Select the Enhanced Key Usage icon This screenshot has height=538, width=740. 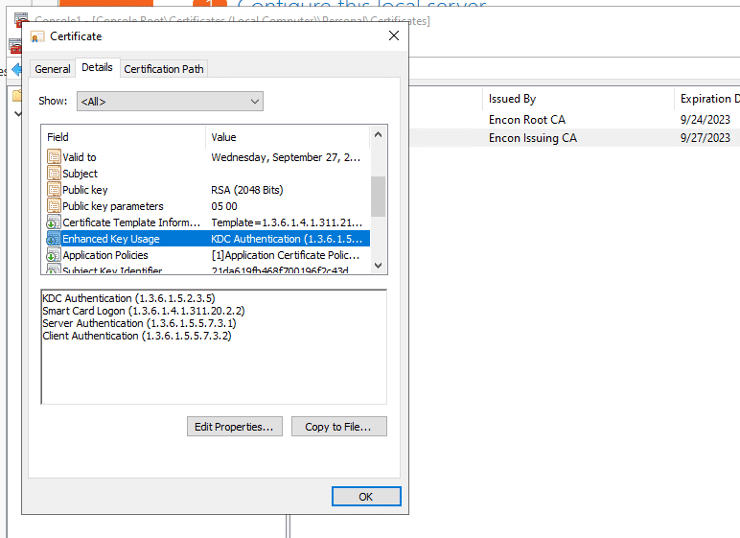pos(54,239)
